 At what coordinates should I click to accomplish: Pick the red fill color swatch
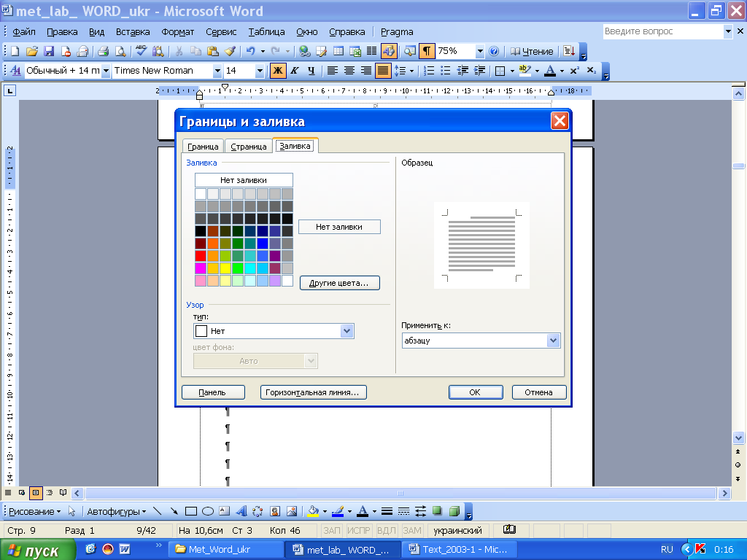[201, 256]
